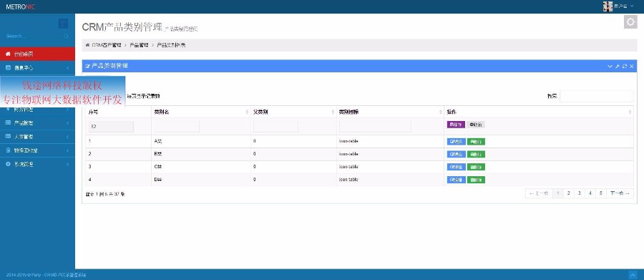The width and height of the screenshot is (644, 280).
Task: Click the green delete button for row 2
Action: point(476,154)
